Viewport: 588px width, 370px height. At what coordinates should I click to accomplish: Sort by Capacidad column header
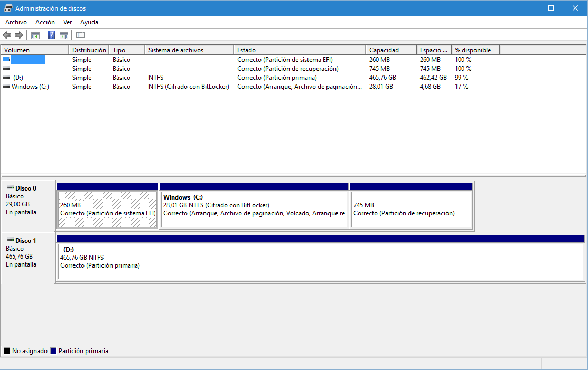tap(391, 50)
